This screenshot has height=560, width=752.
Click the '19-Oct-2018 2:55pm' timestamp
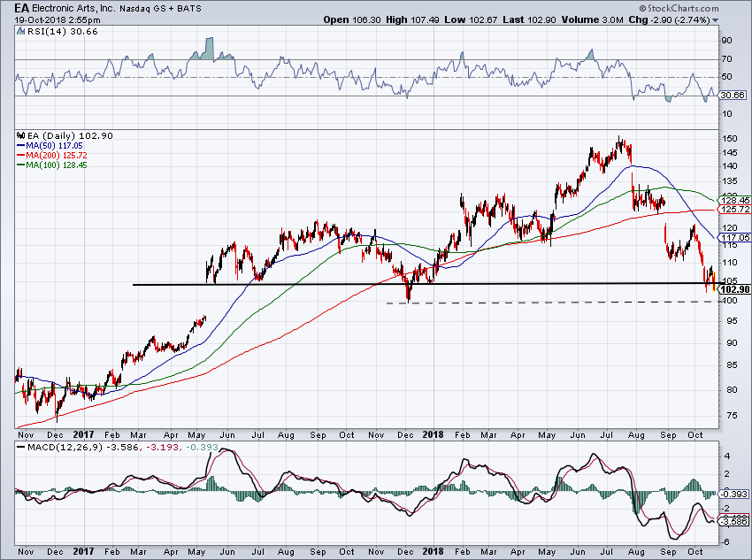click(58, 20)
